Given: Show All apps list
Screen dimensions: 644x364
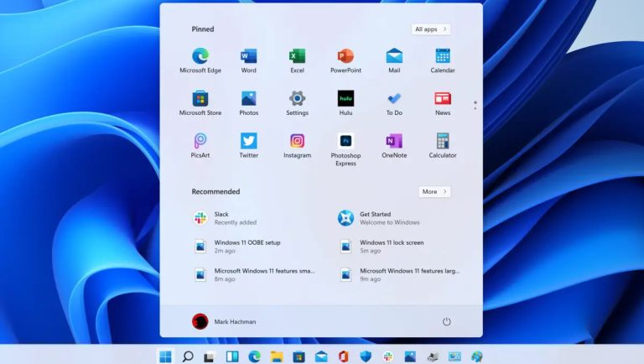Looking at the screenshot, I should (x=431, y=29).
